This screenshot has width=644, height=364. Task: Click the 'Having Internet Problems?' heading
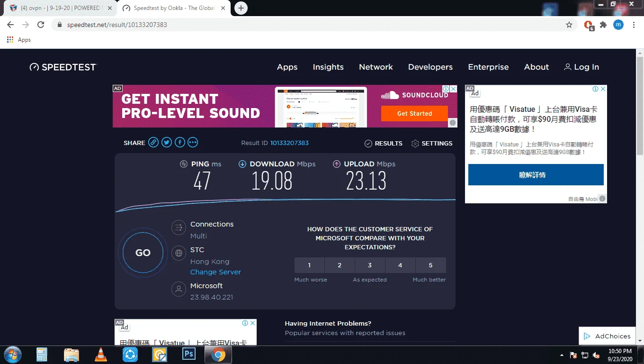[328, 323]
